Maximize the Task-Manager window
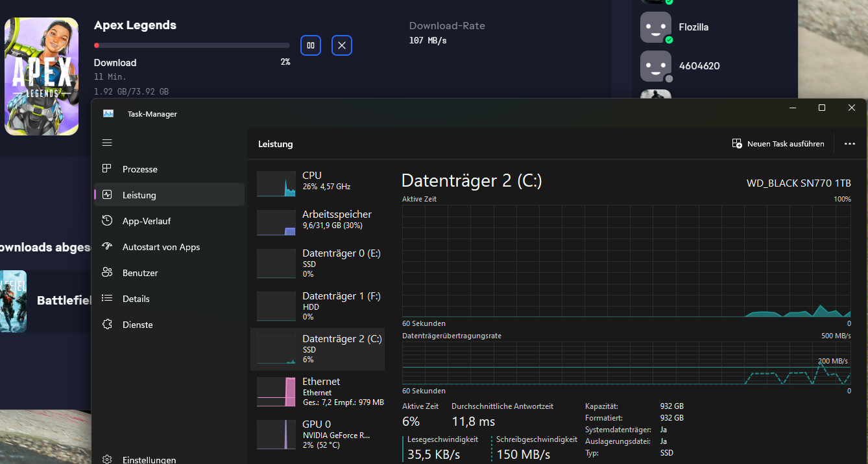Screen dimensions: 868x464 pyautogui.click(x=822, y=108)
